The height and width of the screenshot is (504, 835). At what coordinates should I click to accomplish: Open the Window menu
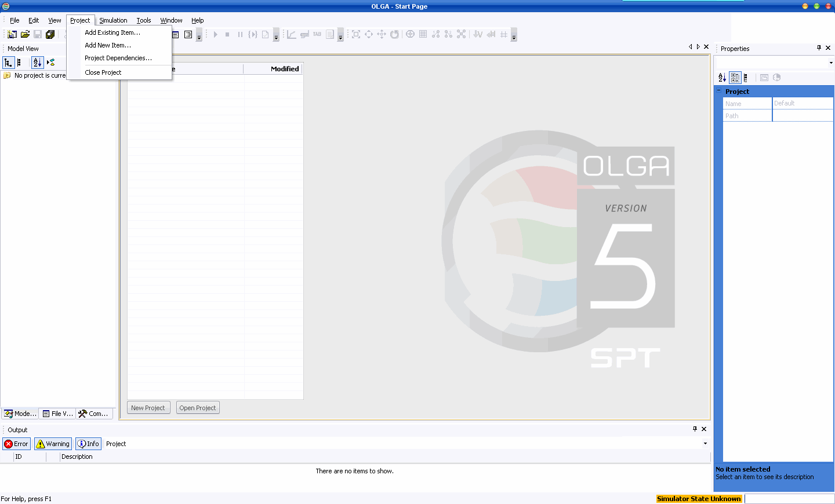pos(172,20)
